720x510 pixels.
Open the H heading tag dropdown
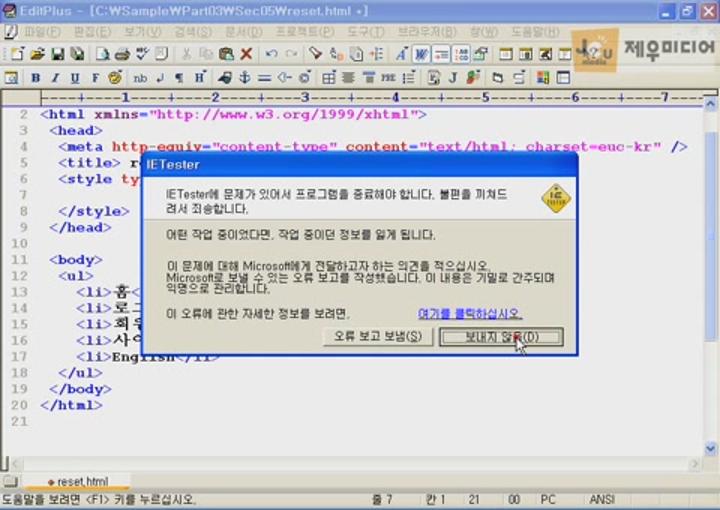click(x=200, y=78)
